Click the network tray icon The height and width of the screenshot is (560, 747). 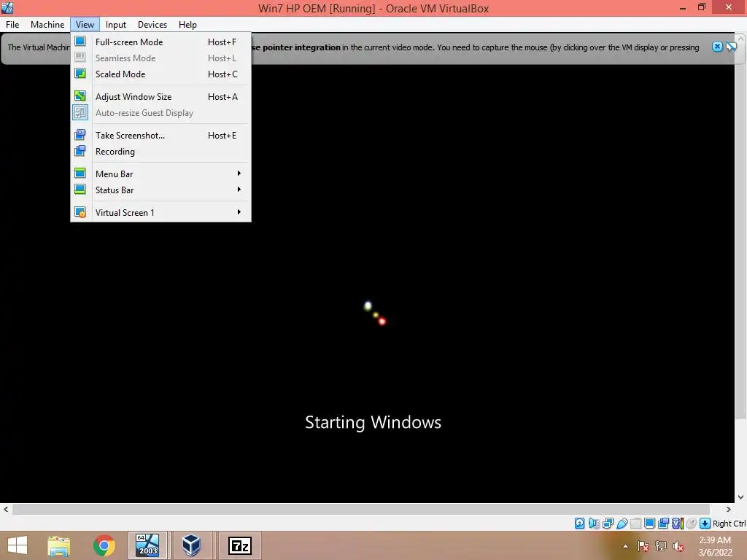click(x=661, y=546)
